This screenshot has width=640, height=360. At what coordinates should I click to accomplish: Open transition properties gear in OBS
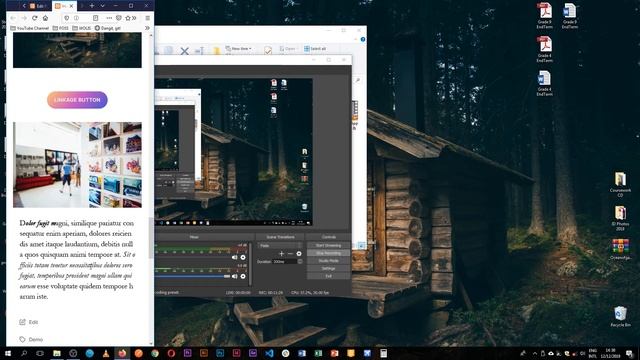299,253
